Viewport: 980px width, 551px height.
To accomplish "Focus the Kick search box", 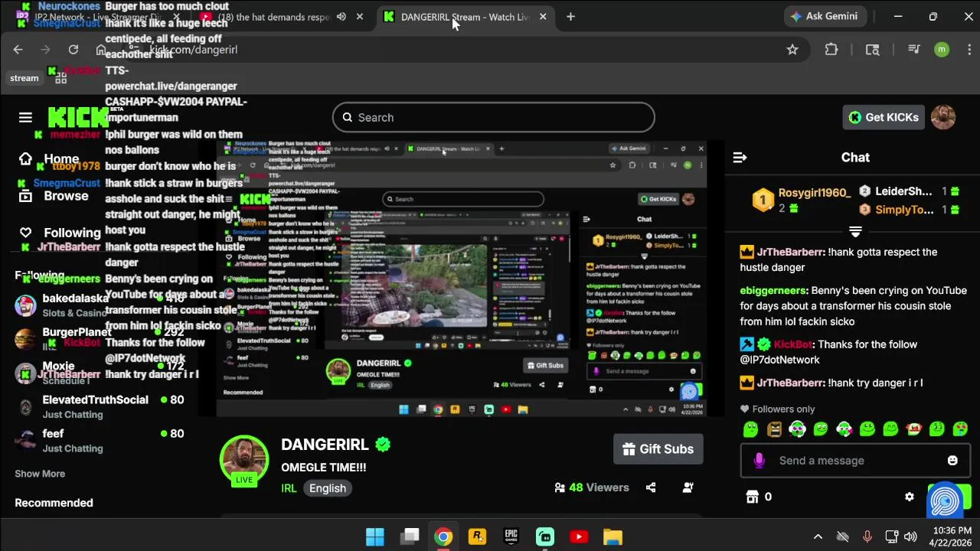I will point(494,117).
